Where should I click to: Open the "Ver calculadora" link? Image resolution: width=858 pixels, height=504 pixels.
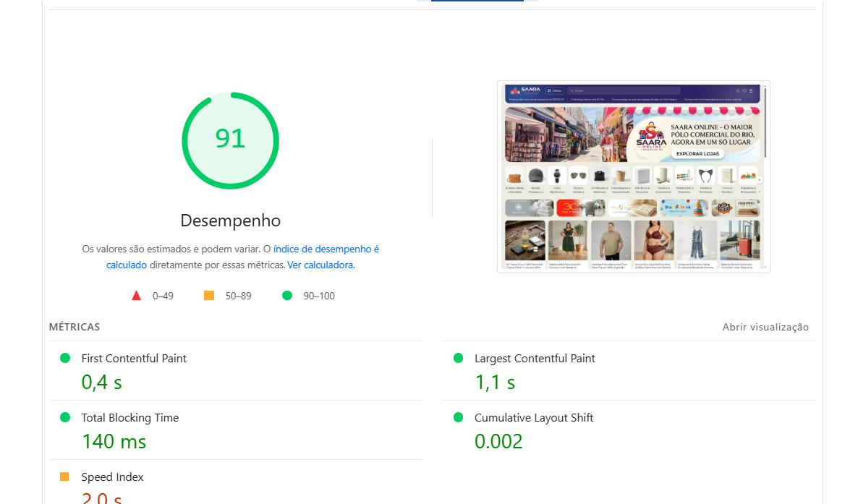321,265
